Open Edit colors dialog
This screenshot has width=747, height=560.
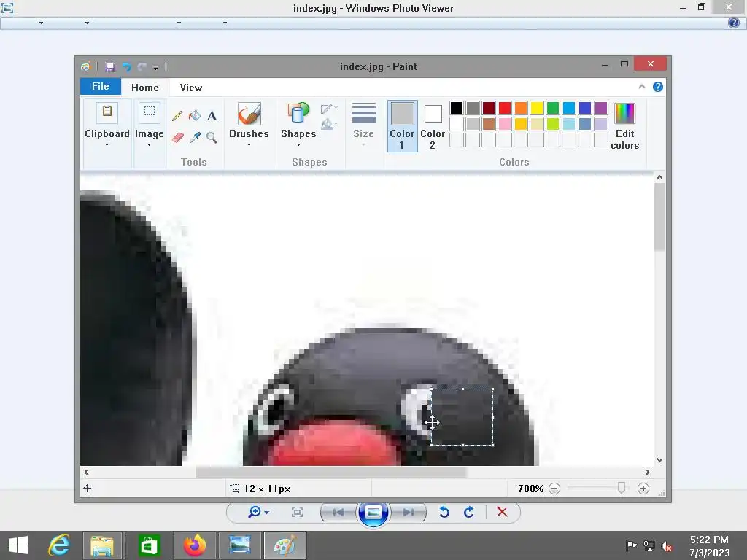click(624, 125)
